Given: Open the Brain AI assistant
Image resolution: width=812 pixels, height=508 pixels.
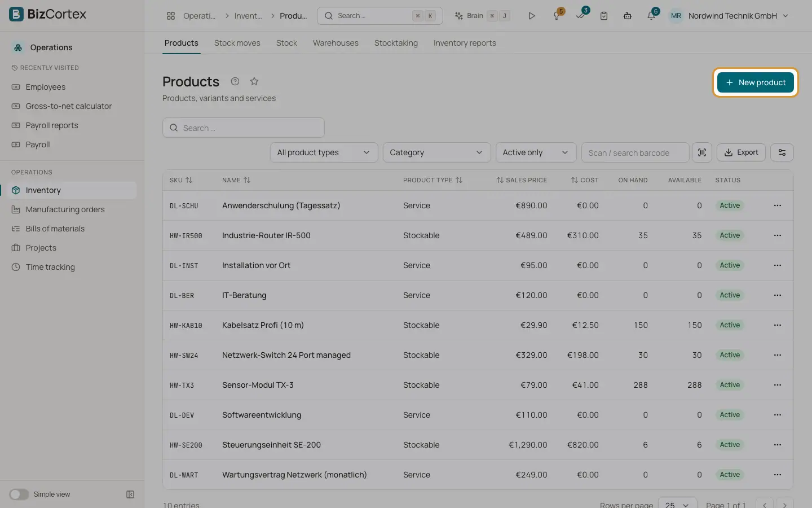Looking at the screenshot, I should tap(482, 16).
